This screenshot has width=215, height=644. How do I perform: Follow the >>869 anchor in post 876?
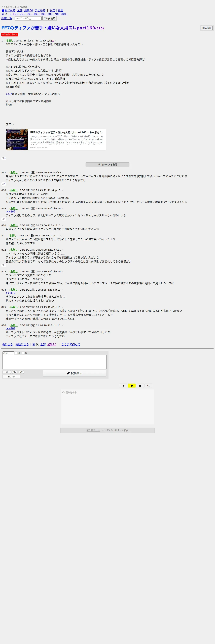11,329
